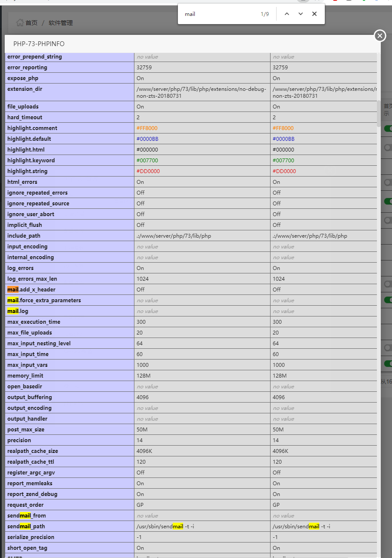
Task: Select the 1/9 find match counter
Action: (x=264, y=14)
